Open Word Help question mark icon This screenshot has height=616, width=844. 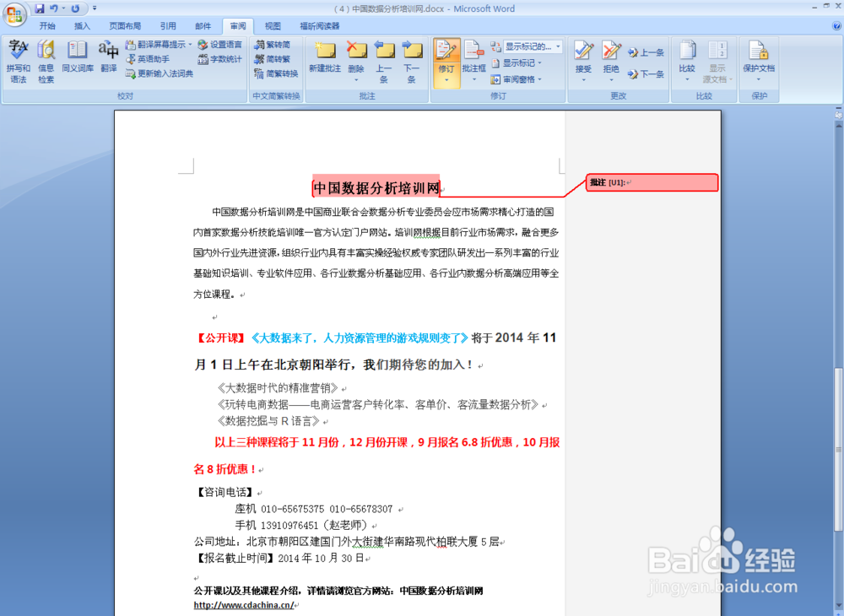[x=836, y=26]
